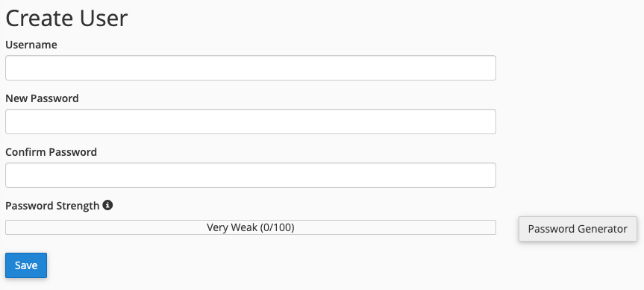Select the New Password input box
The image size is (644, 290).
251,122
